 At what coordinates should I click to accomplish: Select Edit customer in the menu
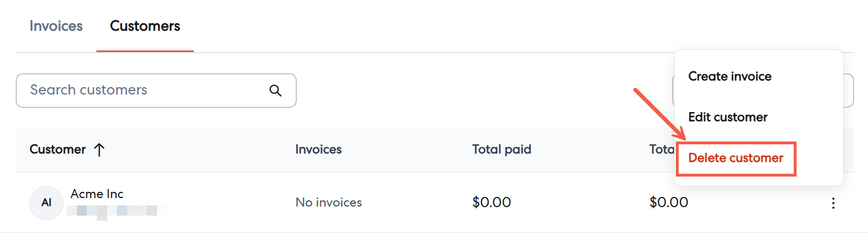pyautogui.click(x=727, y=117)
